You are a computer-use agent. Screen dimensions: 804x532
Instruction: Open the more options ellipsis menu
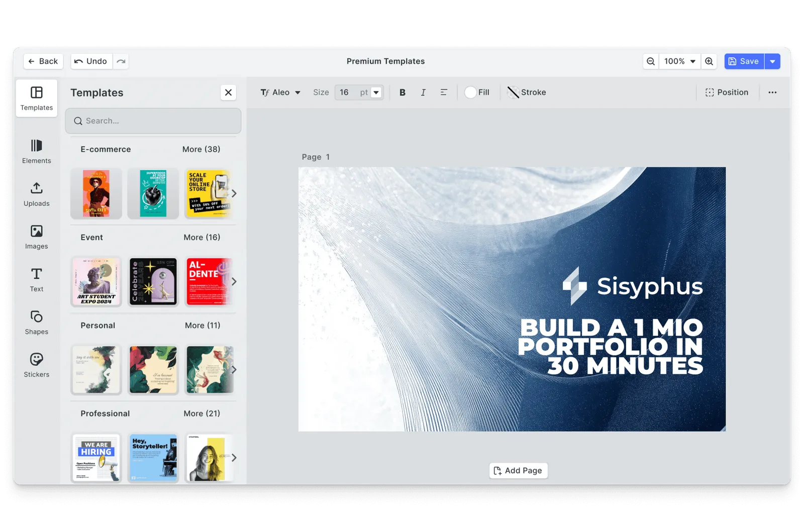[772, 92]
